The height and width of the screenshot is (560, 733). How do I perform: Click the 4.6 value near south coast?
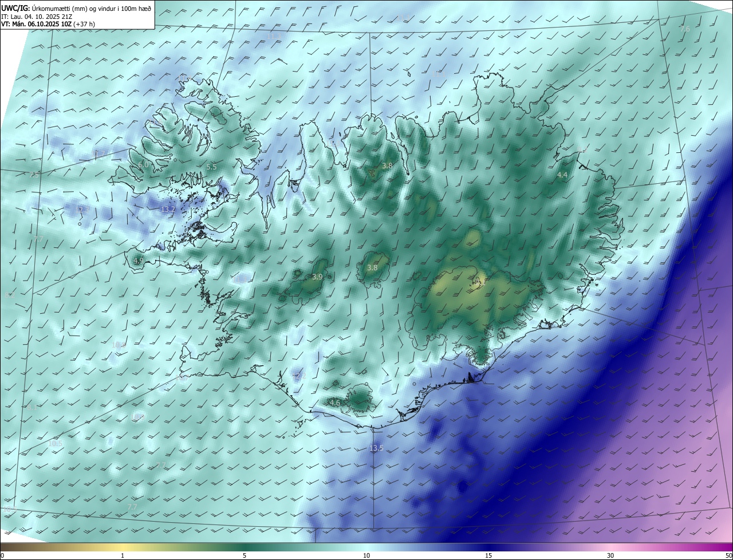pos(335,403)
